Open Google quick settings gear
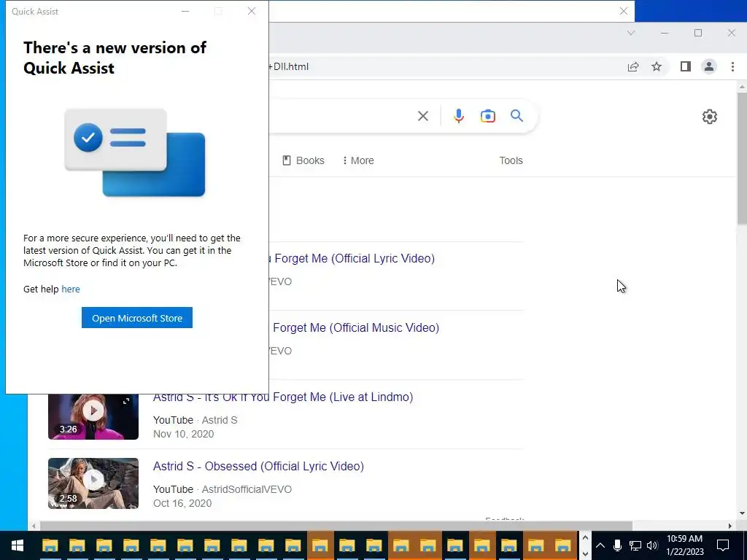747x560 pixels. [x=709, y=116]
